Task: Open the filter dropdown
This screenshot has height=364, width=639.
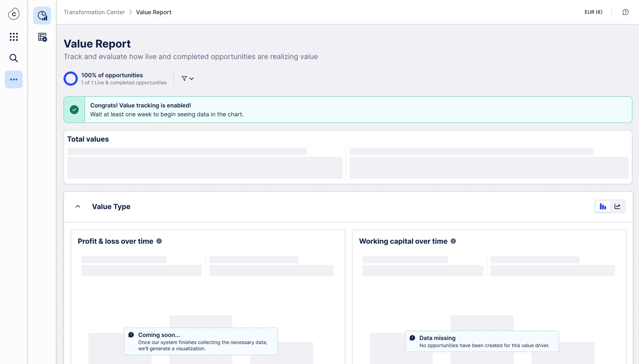Action: tap(188, 79)
